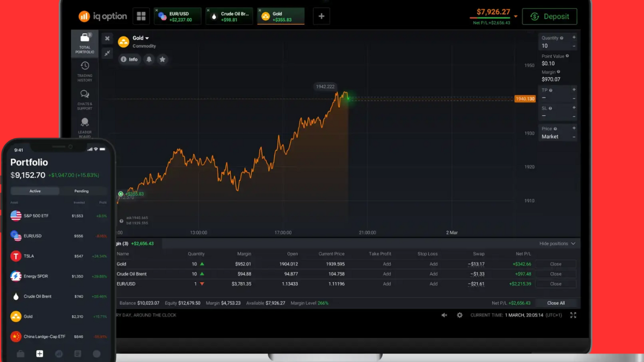This screenshot has height=362, width=644.
Task: Click the bell alert icon for Gold
Action: point(149,60)
